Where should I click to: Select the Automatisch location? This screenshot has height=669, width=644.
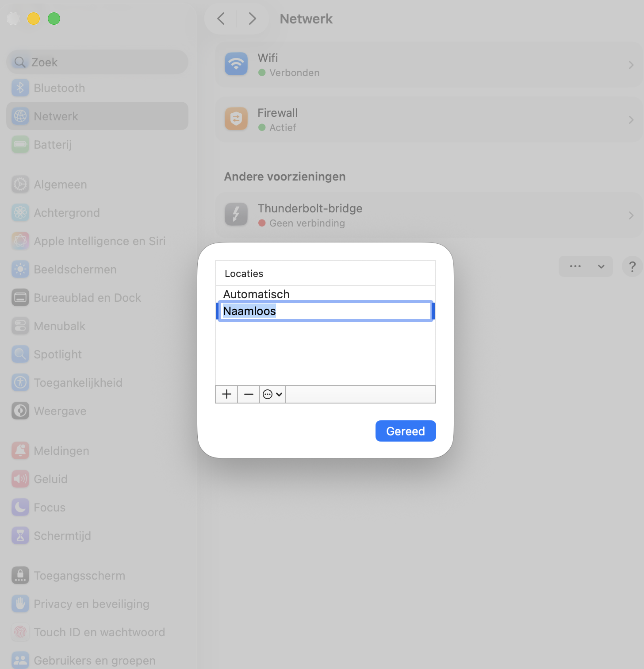coord(257,294)
